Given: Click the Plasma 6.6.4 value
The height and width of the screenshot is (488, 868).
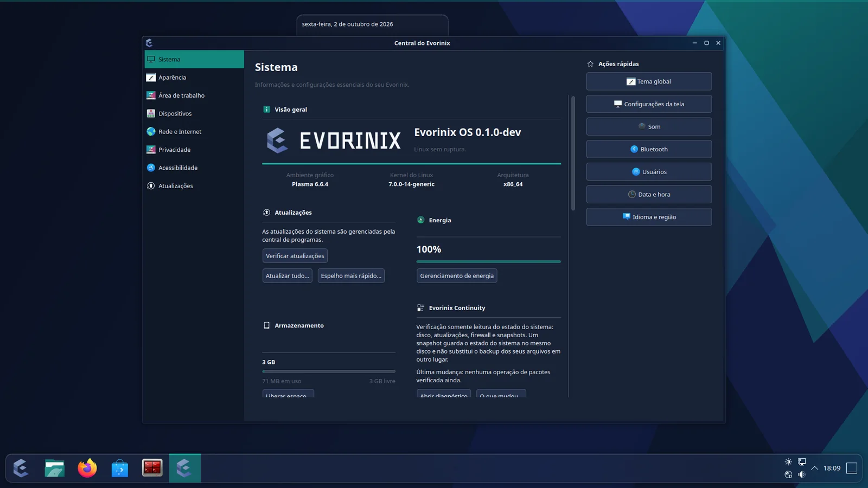Looking at the screenshot, I should (x=310, y=184).
